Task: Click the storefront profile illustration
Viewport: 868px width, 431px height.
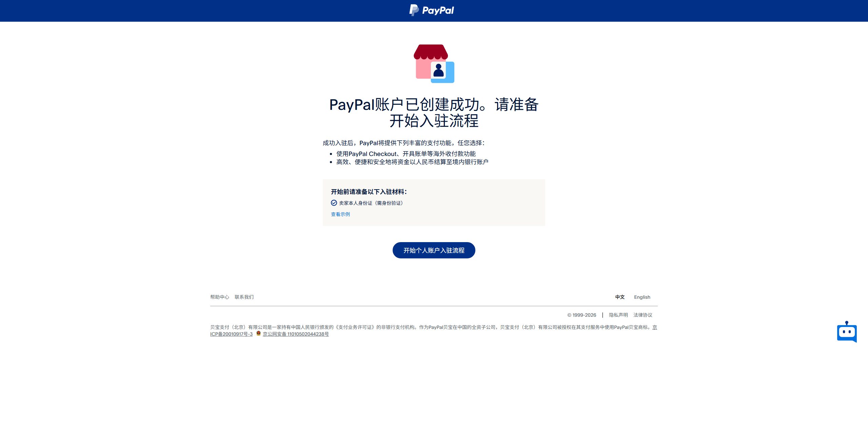Action: (434, 63)
